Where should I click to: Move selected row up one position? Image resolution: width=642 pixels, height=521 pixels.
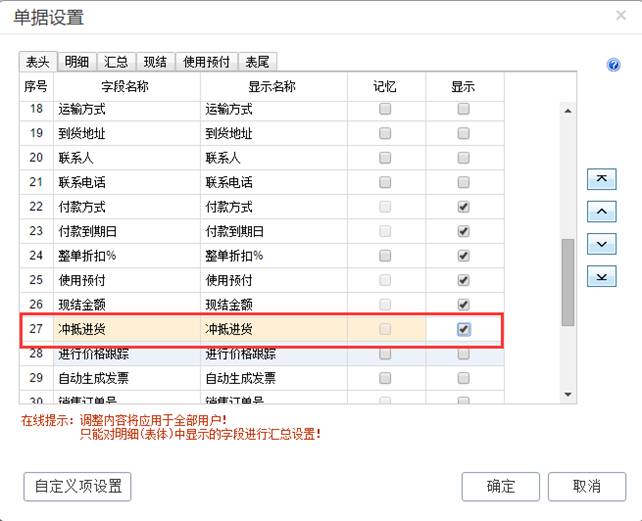pyautogui.click(x=601, y=211)
